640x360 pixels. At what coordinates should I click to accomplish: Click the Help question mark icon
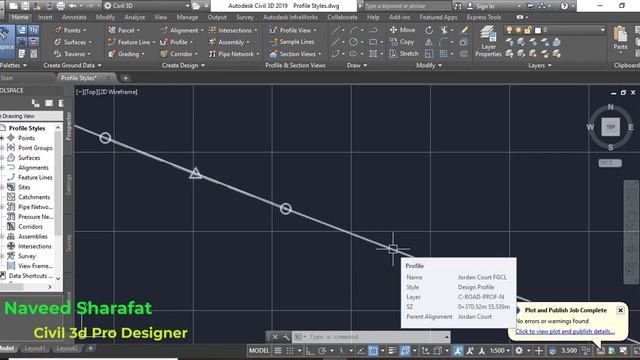tap(564, 6)
